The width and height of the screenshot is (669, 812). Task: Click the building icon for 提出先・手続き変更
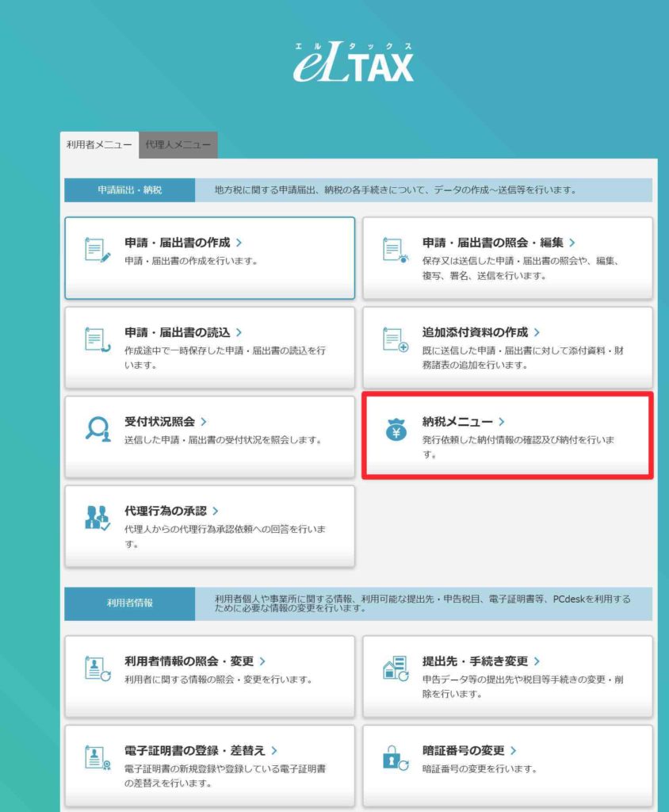[395, 668]
